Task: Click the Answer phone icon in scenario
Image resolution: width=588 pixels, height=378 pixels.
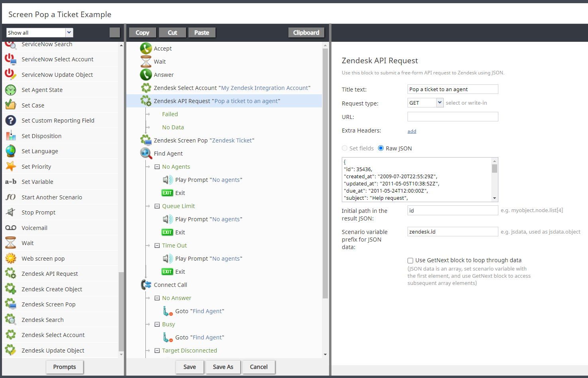Action: tap(146, 75)
